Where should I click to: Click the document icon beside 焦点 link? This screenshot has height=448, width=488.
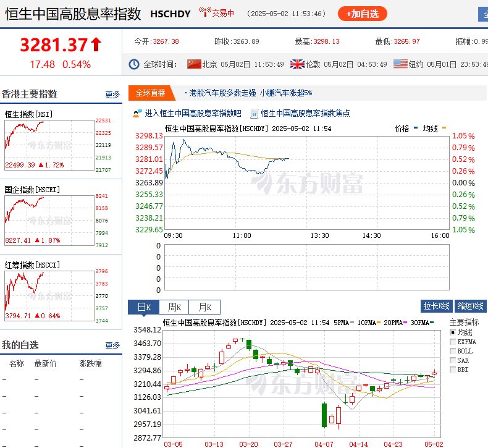[x=255, y=114]
